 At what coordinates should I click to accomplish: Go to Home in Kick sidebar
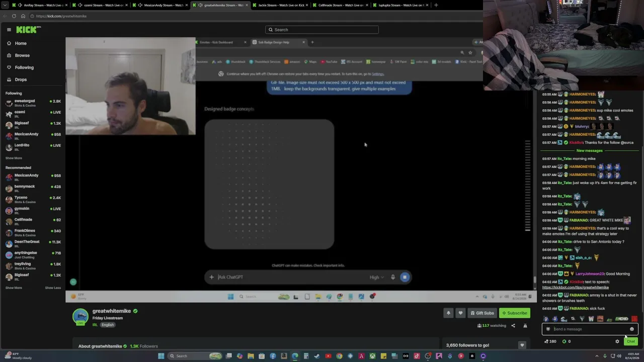(21, 43)
